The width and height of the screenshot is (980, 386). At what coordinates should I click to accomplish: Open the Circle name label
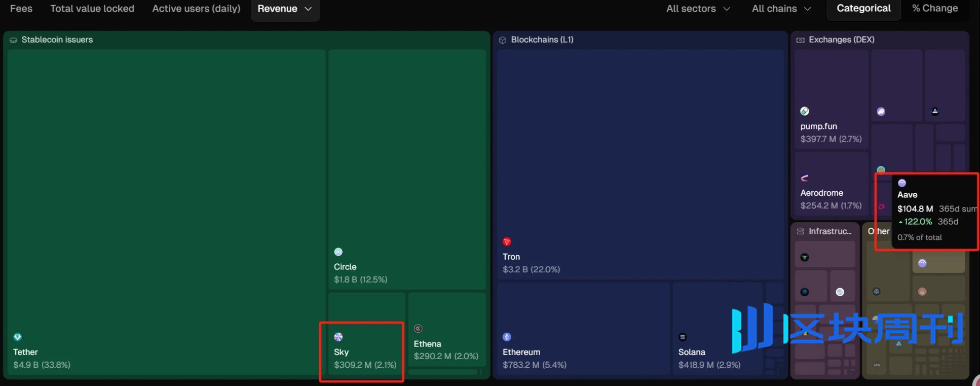pyautogui.click(x=345, y=267)
